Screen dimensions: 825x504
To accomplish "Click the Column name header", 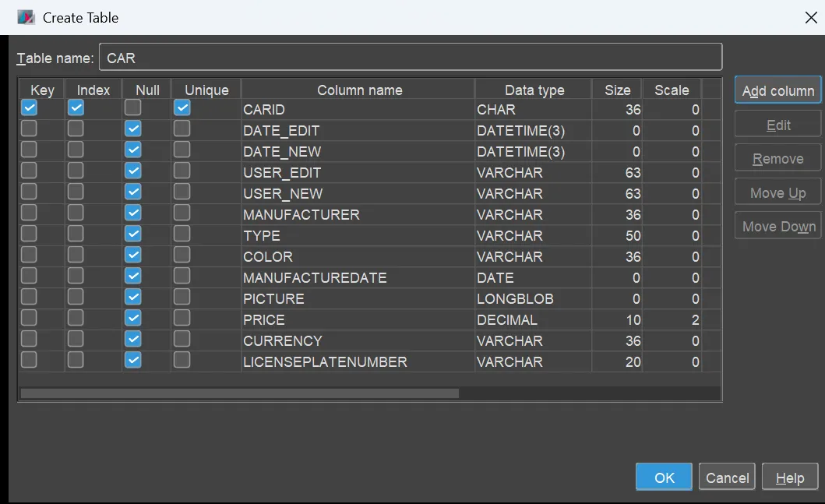I will tap(359, 90).
